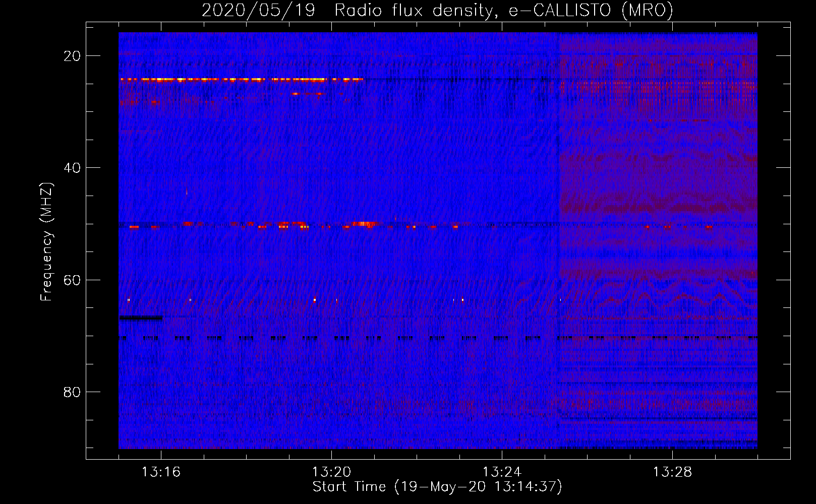
Task: Click the 13:24 time tick label
Action: 502,472
